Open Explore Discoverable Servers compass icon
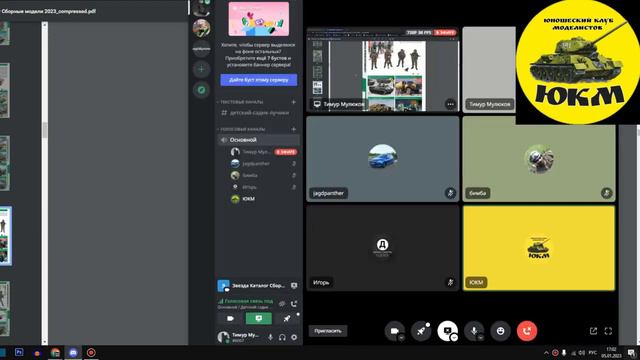 201,90
